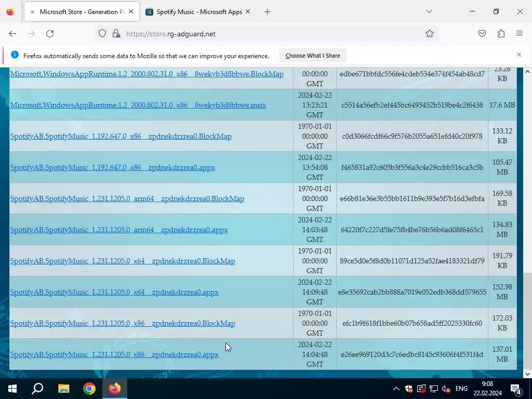532x399 pixels.
Task: Open the Firefox hamburger menu
Action: (x=520, y=33)
